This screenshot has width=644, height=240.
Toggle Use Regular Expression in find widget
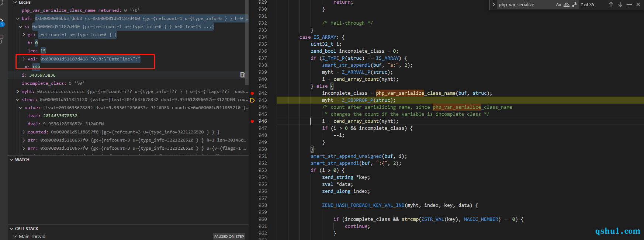click(574, 4)
